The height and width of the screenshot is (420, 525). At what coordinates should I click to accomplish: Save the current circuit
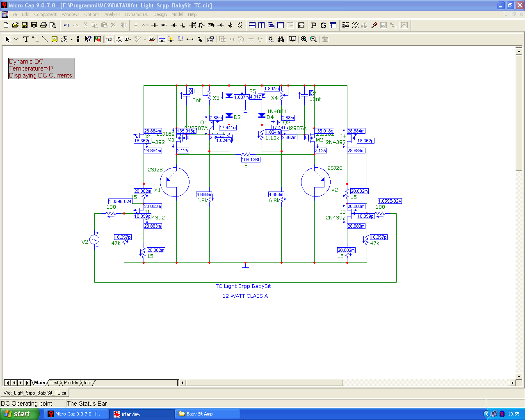[x=25, y=25]
